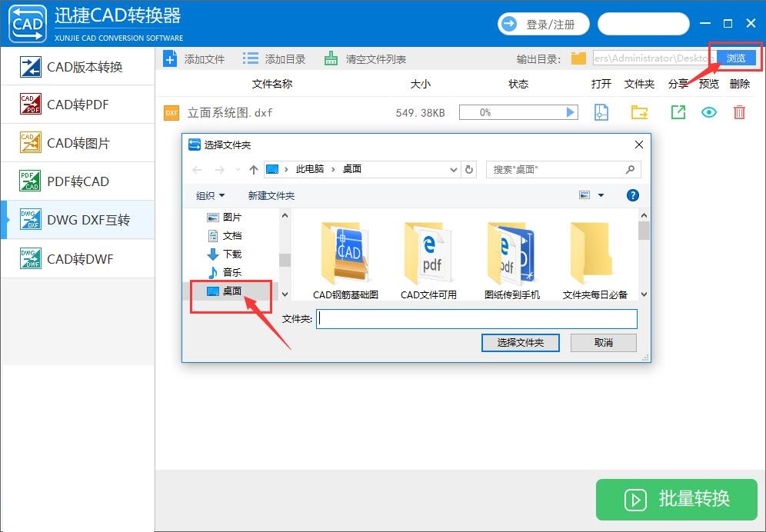Click 桌面 in the address breadcrumb
Image resolution: width=766 pixels, height=532 pixels.
(351, 169)
